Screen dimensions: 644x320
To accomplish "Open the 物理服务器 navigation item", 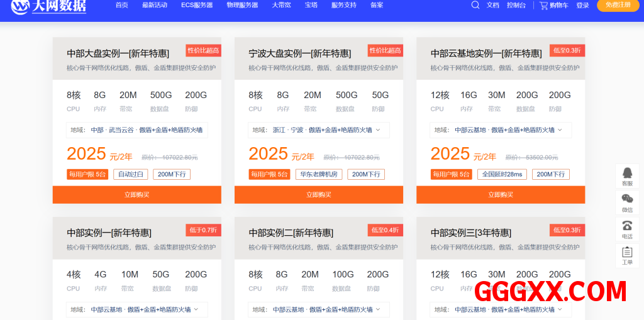I will [x=242, y=5].
